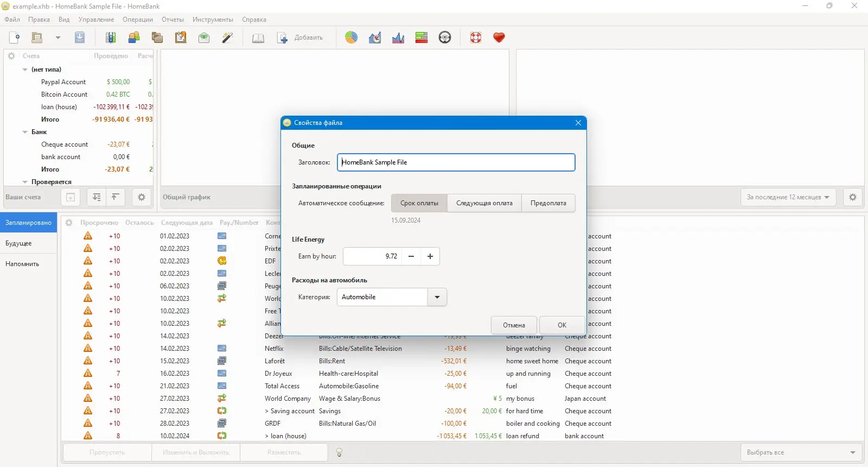Click the open file toolbar icon
This screenshot has height=467, width=868.
click(x=37, y=37)
